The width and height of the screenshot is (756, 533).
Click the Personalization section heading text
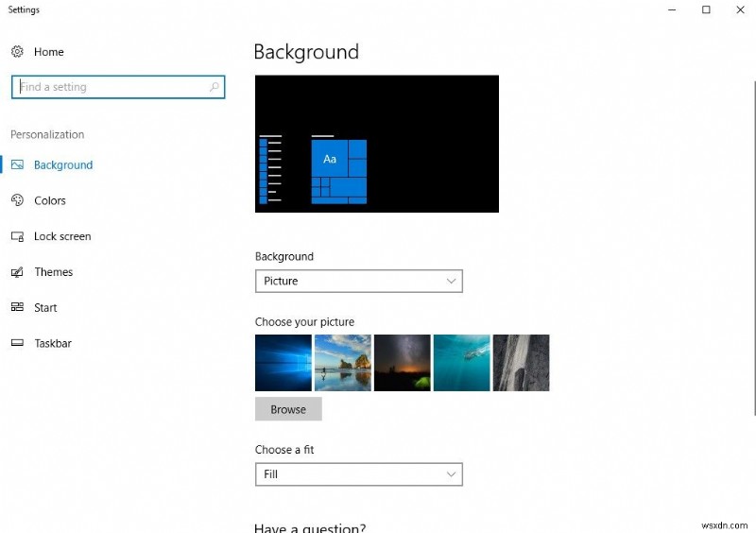tap(47, 134)
